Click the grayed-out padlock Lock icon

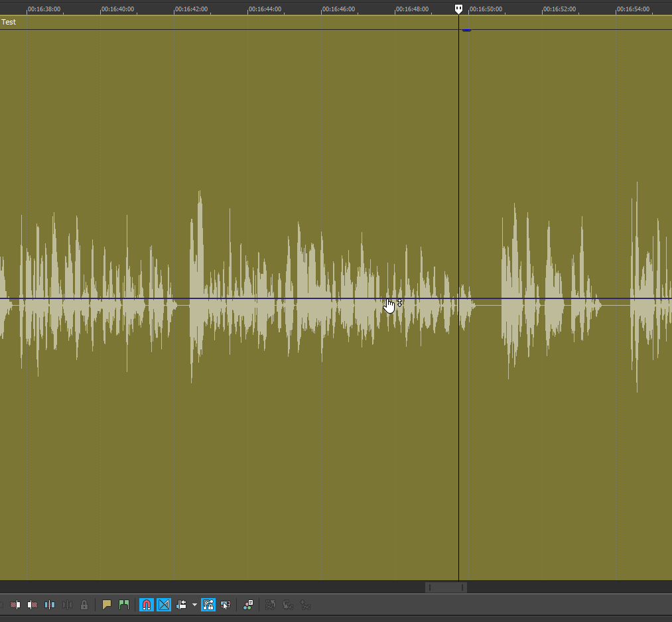(x=84, y=605)
